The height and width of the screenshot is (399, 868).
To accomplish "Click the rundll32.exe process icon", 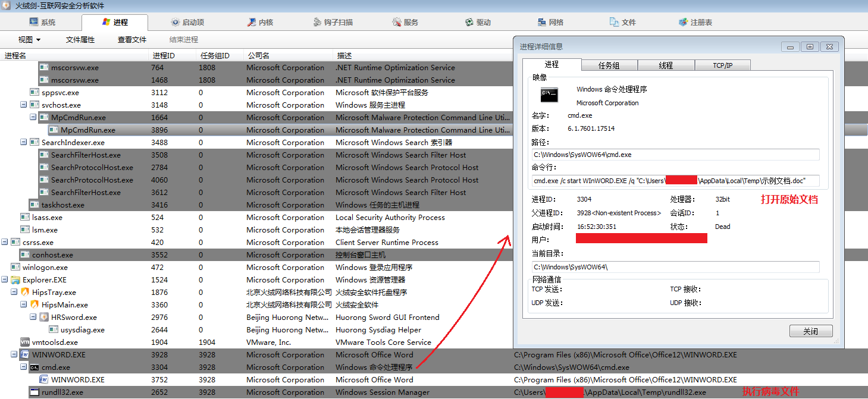I will click(35, 392).
